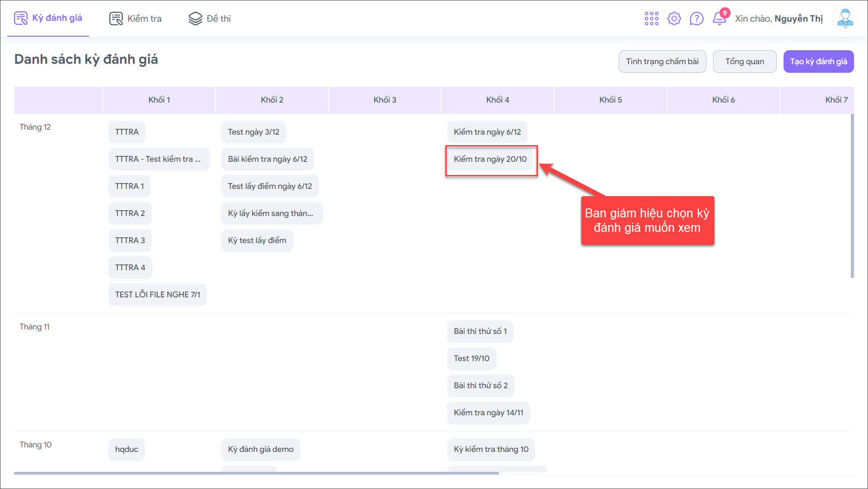
Task: Switch to the Đề thi tab
Action: click(219, 19)
